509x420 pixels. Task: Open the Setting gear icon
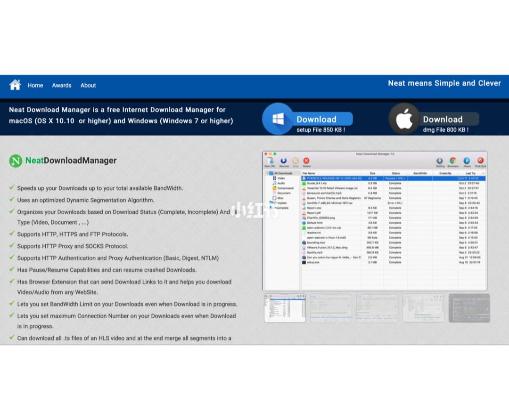(440, 162)
